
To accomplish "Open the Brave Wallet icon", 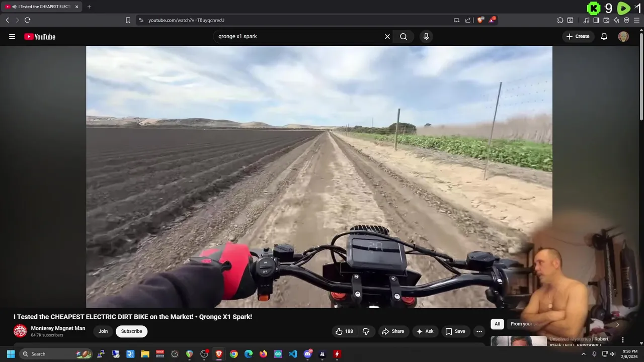I will (x=606, y=20).
